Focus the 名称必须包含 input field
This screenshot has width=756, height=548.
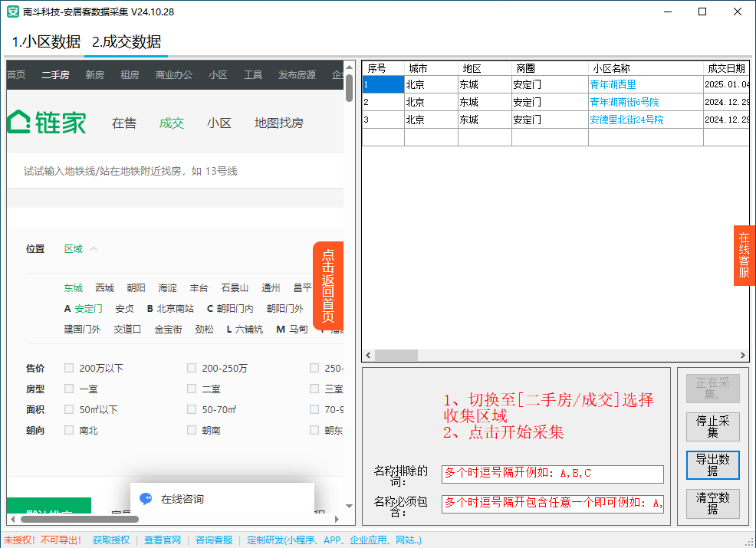click(553, 504)
